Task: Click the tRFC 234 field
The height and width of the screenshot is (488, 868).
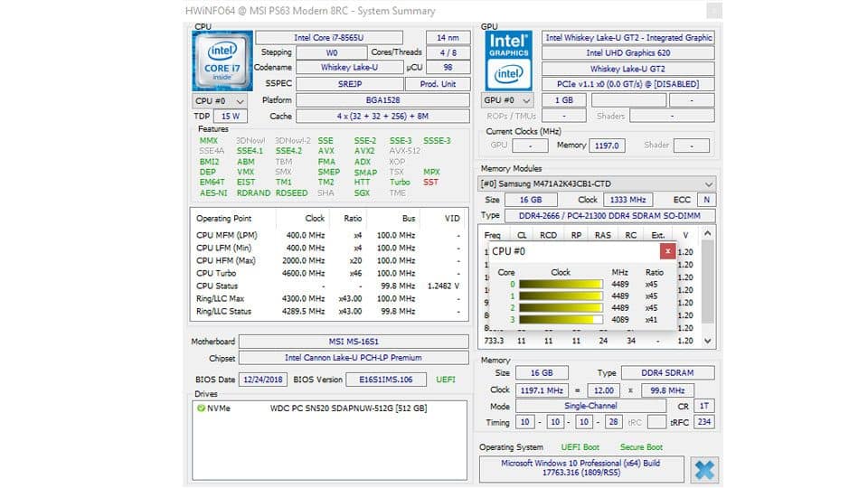Action: 703,422
